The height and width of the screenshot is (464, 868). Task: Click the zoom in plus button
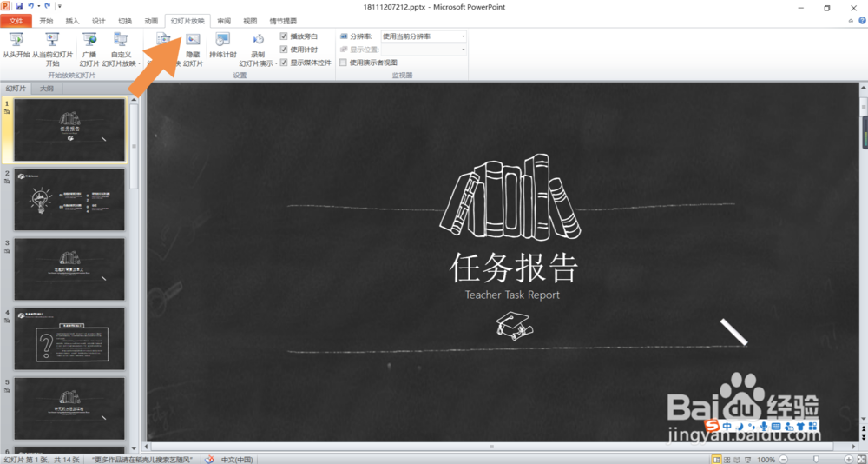849,460
